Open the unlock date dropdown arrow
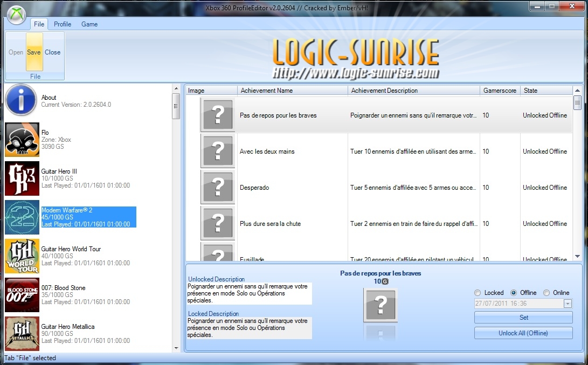Screen dimensions: 588x365 point(568,304)
